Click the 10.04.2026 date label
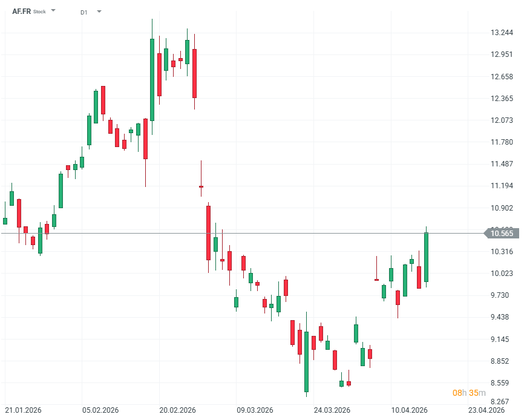Image resolution: width=527 pixels, height=420 pixels. click(x=409, y=410)
